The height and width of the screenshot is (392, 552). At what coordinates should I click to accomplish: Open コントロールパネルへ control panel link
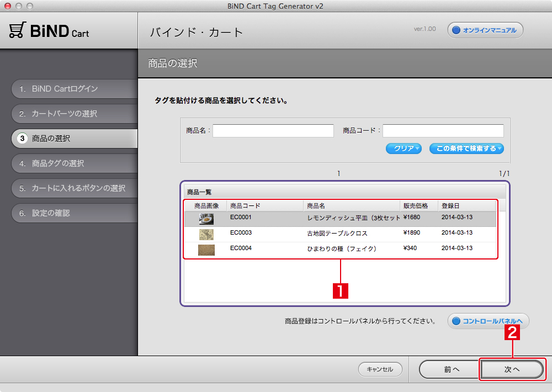pyautogui.click(x=489, y=321)
